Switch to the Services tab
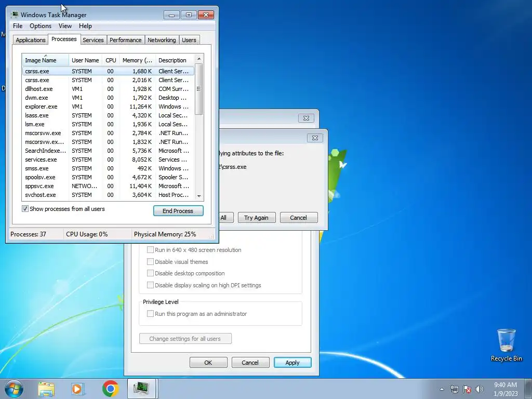532x399 pixels. (94, 40)
